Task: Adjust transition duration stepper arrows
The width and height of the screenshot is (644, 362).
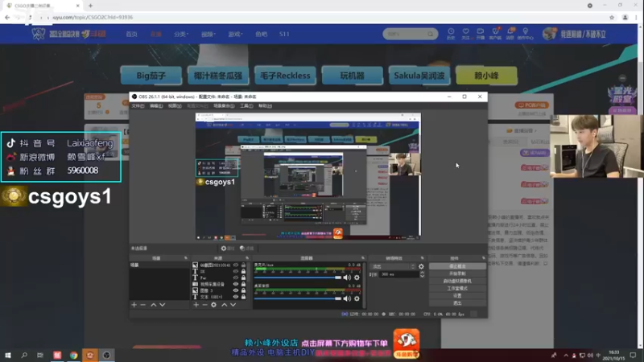Action: 422,274
